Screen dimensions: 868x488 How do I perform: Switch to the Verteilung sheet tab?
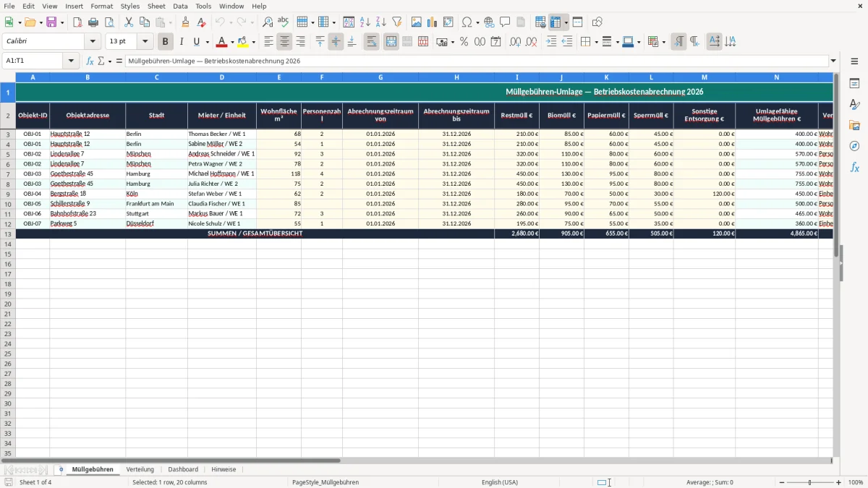[140, 469]
